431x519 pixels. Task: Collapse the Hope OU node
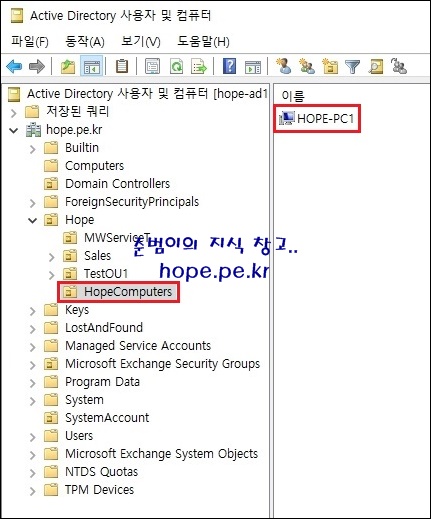[x=32, y=220]
